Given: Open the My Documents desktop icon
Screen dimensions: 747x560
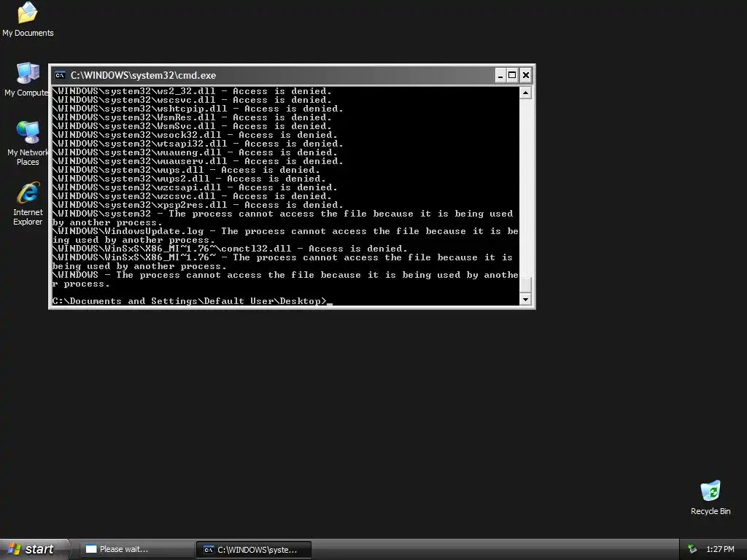Looking at the screenshot, I should [28, 19].
